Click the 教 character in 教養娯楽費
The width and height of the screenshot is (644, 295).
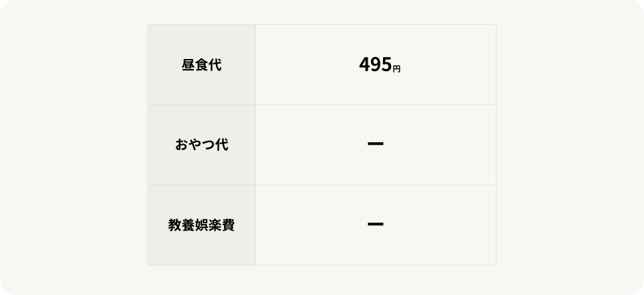point(174,225)
